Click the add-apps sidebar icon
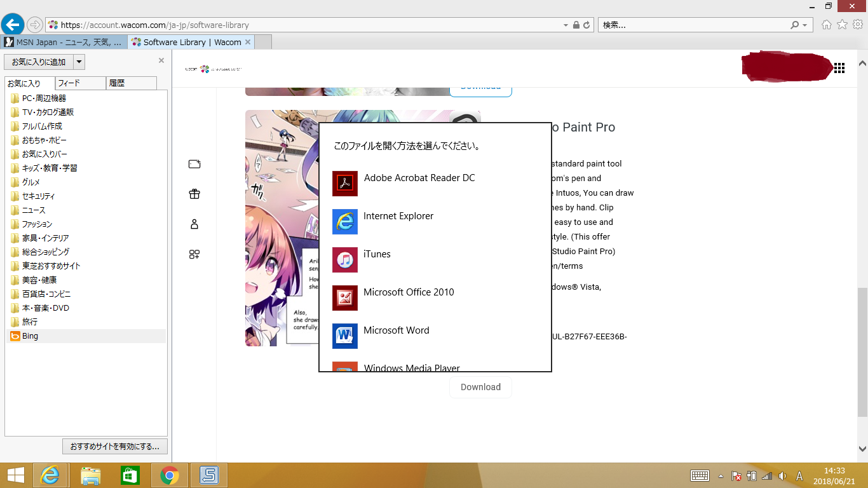The width and height of the screenshot is (868, 488). tap(194, 254)
